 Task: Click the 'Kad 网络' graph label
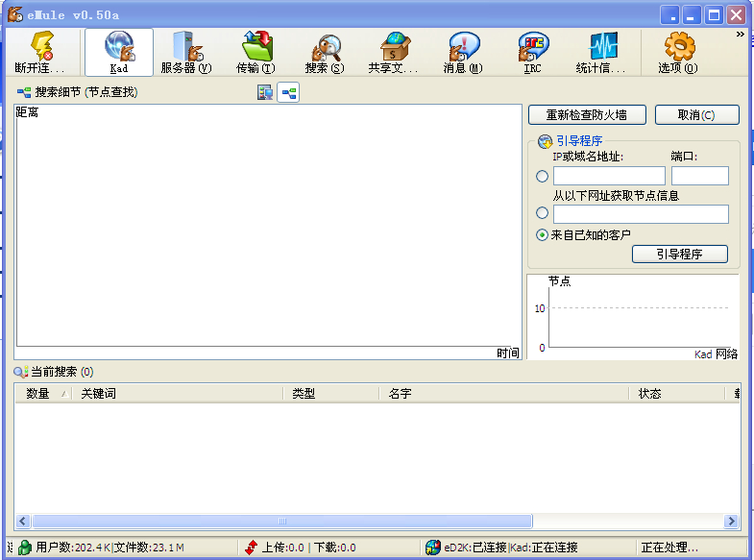point(716,354)
